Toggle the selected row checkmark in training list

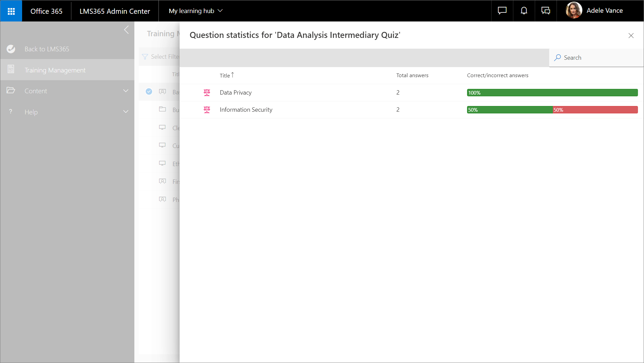click(149, 92)
